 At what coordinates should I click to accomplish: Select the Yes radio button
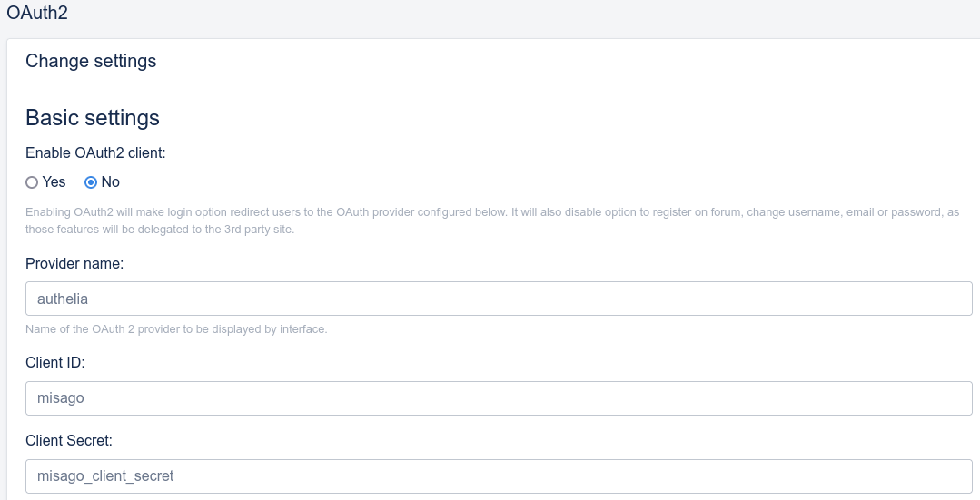tap(32, 182)
